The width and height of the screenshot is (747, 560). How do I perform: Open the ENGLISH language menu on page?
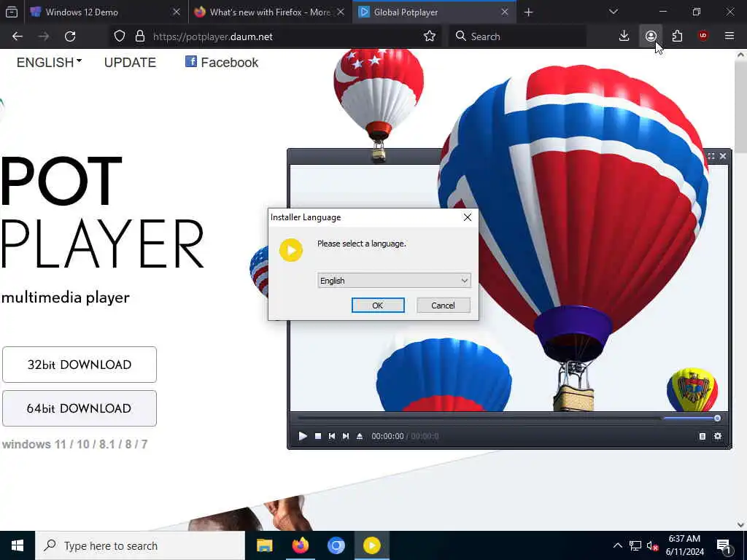pyautogui.click(x=49, y=63)
